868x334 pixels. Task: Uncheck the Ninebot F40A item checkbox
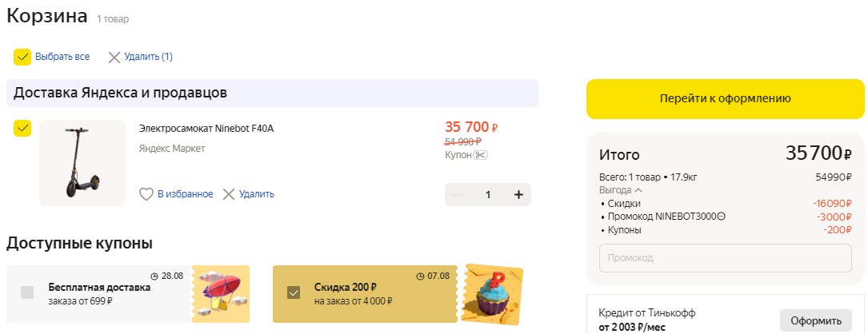[x=22, y=128]
